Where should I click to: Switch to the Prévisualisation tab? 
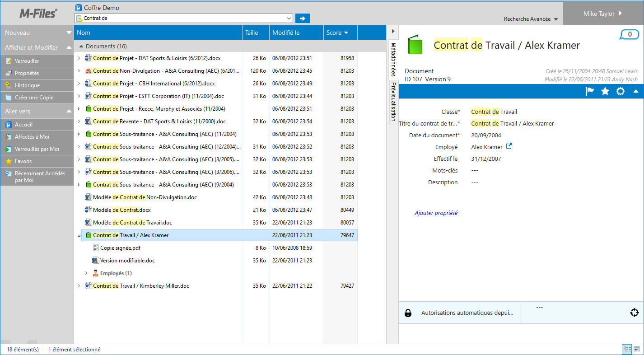pyautogui.click(x=393, y=102)
